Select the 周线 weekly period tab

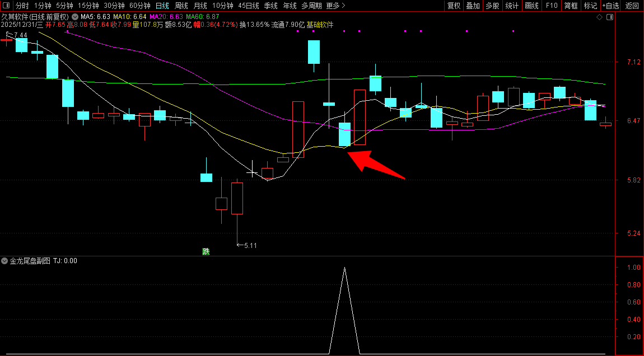(x=181, y=6)
